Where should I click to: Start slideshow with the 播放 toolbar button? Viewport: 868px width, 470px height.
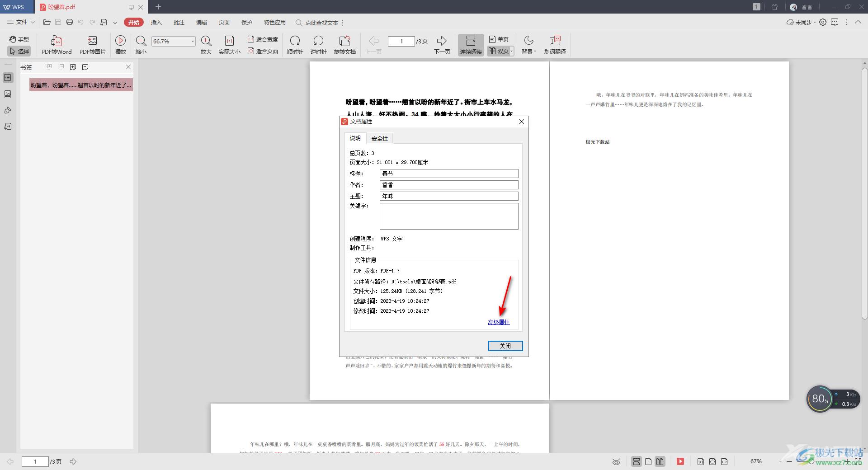[x=120, y=45]
